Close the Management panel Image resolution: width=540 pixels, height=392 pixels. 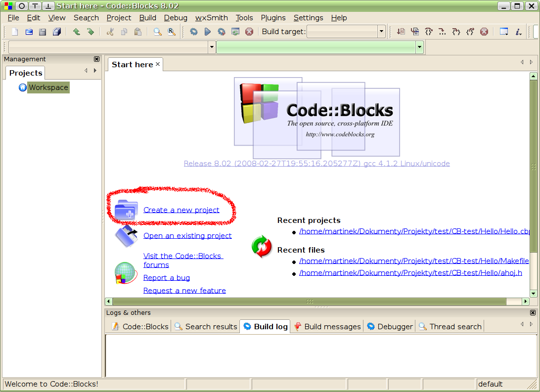pyautogui.click(x=97, y=59)
